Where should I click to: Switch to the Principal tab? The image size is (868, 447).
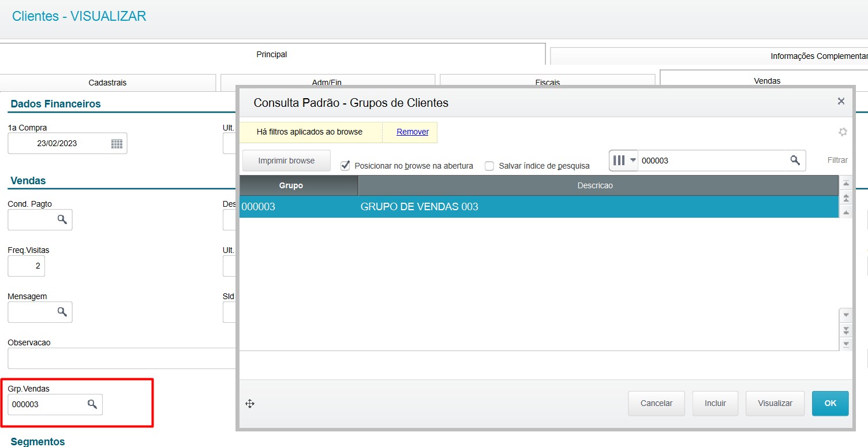pyautogui.click(x=272, y=54)
